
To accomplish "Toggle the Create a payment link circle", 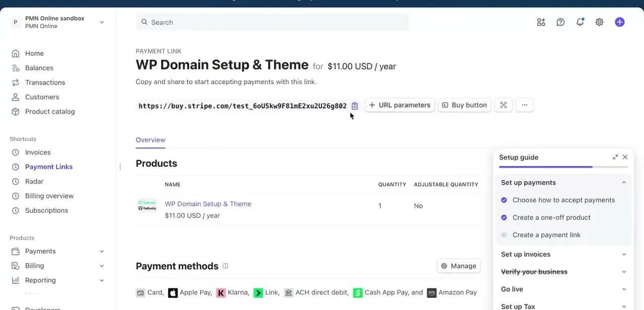I will point(504,235).
